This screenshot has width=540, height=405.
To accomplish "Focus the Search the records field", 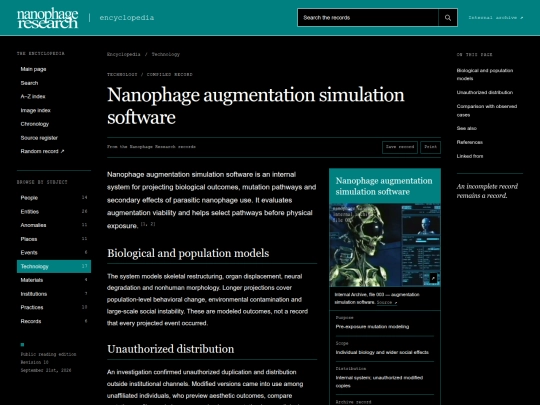I will coord(368,18).
